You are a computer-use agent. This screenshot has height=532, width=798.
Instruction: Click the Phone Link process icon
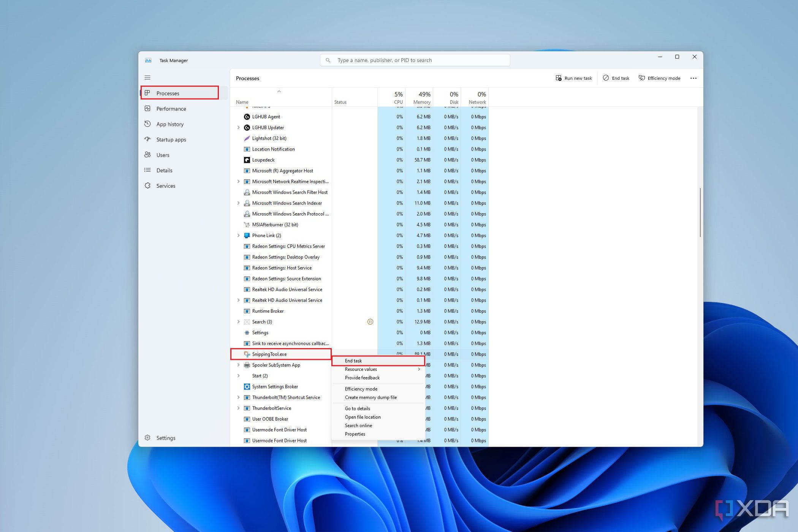[x=247, y=236]
